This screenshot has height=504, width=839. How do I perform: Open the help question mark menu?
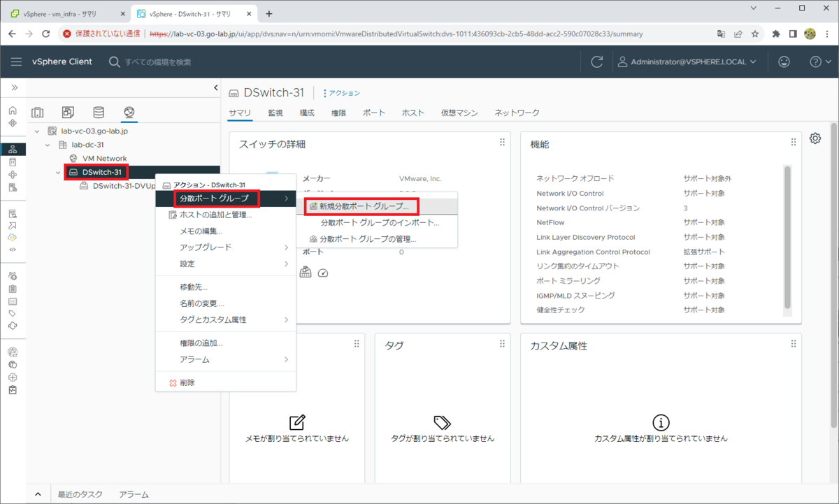[819, 62]
